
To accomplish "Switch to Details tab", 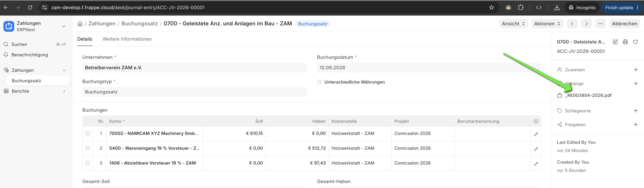I will [x=85, y=39].
